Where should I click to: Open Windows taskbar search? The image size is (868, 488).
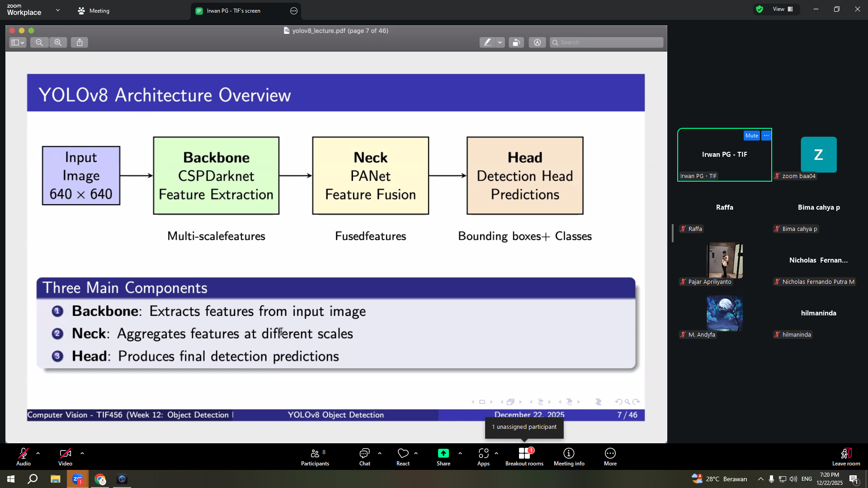click(33, 479)
